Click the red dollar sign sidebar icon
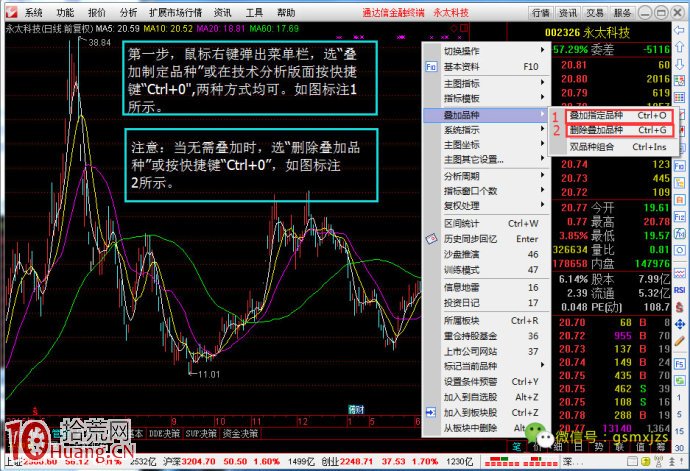Viewport: 690px width, 471px height. 679,307
